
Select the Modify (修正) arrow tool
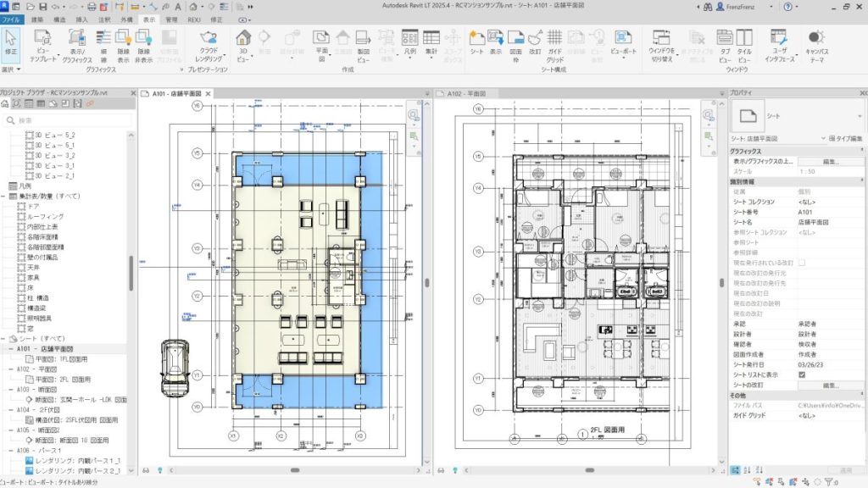coord(11,42)
